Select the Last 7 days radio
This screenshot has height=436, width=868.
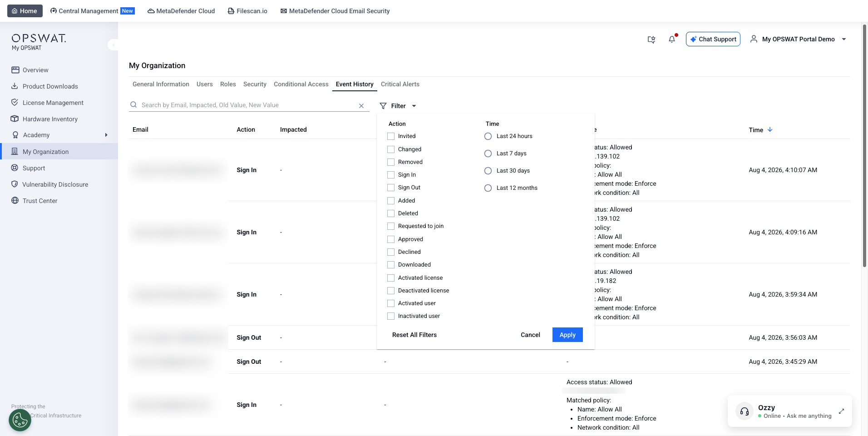[488, 154]
